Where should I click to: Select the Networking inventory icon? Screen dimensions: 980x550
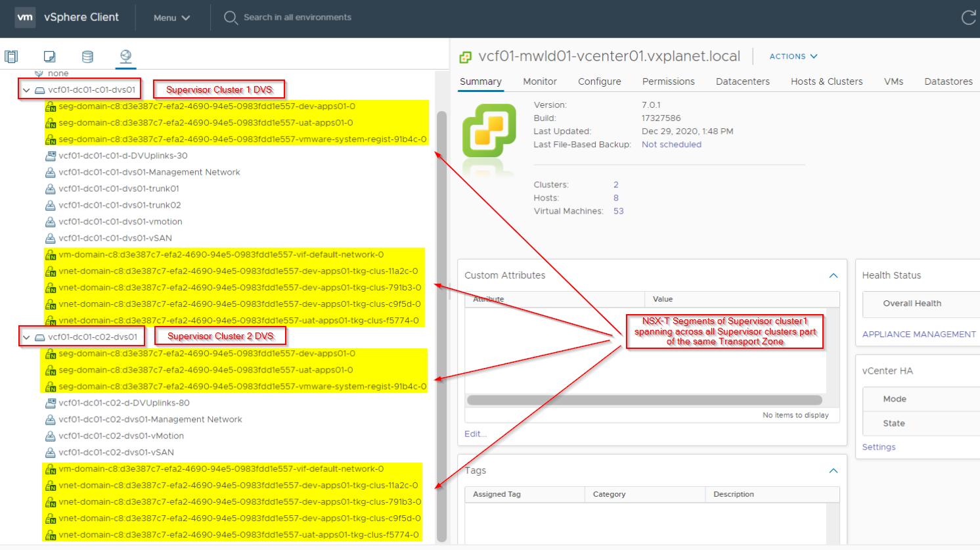click(x=125, y=57)
